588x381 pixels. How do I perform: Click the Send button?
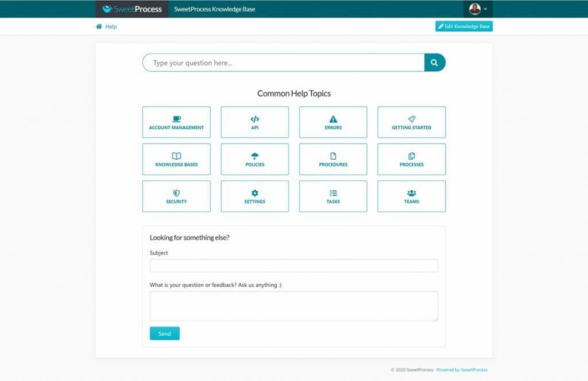tap(165, 333)
